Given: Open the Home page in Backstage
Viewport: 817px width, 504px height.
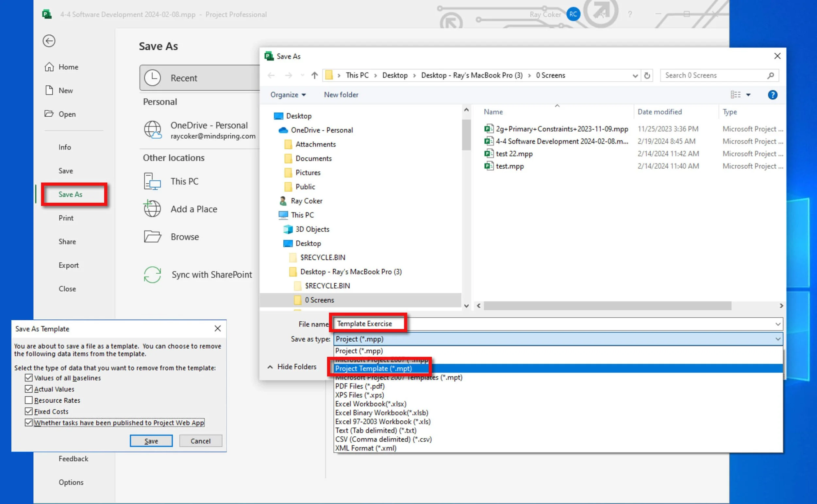Looking at the screenshot, I should 62,67.
